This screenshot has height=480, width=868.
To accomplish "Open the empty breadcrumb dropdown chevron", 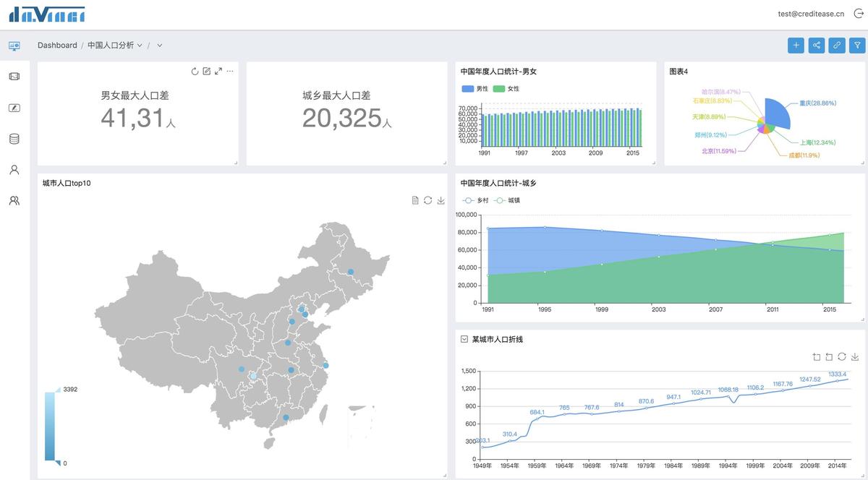I will [x=160, y=45].
